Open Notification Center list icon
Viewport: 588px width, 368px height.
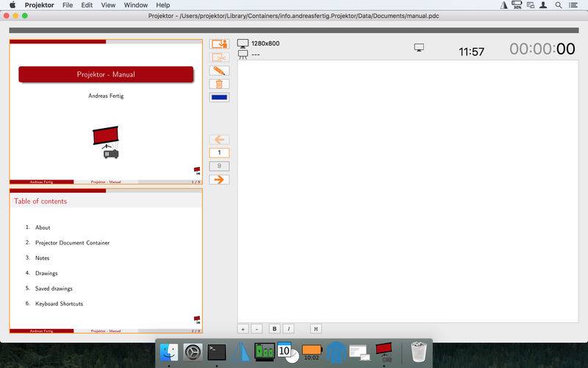pyautogui.click(x=573, y=5)
